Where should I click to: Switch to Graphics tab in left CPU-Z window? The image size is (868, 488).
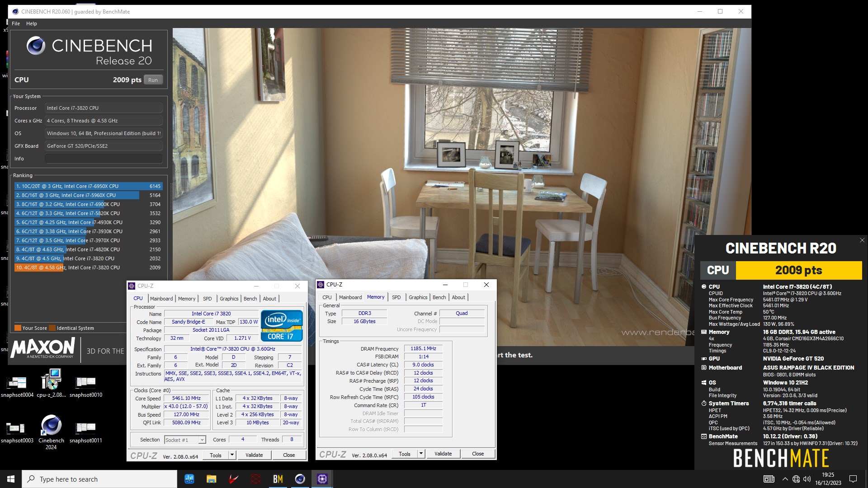click(229, 299)
